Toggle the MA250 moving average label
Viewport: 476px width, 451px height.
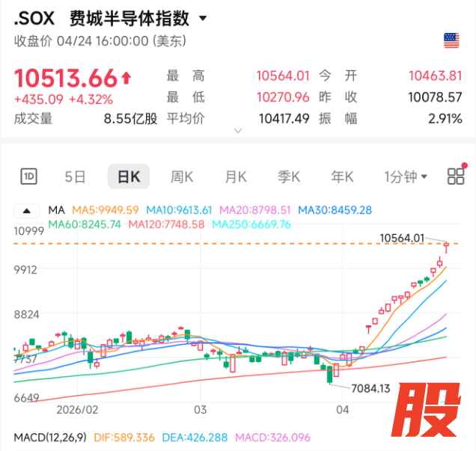click(251, 224)
